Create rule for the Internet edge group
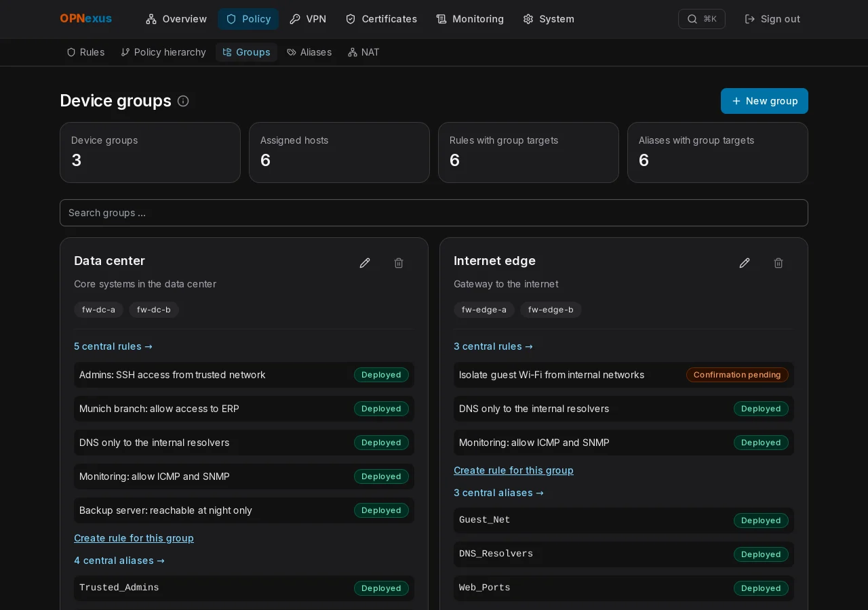 (513, 470)
